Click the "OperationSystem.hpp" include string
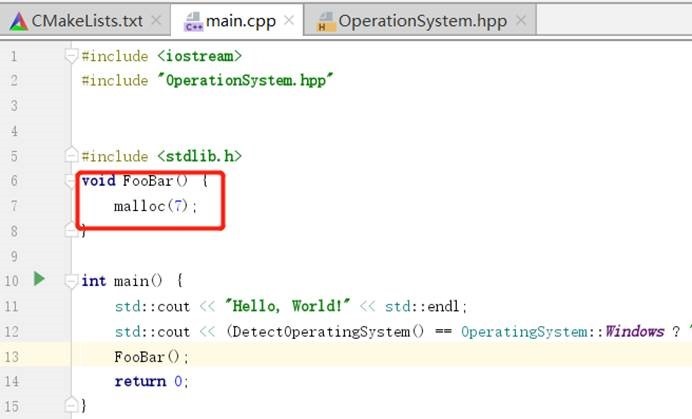692x419 pixels. click(246, 80)
